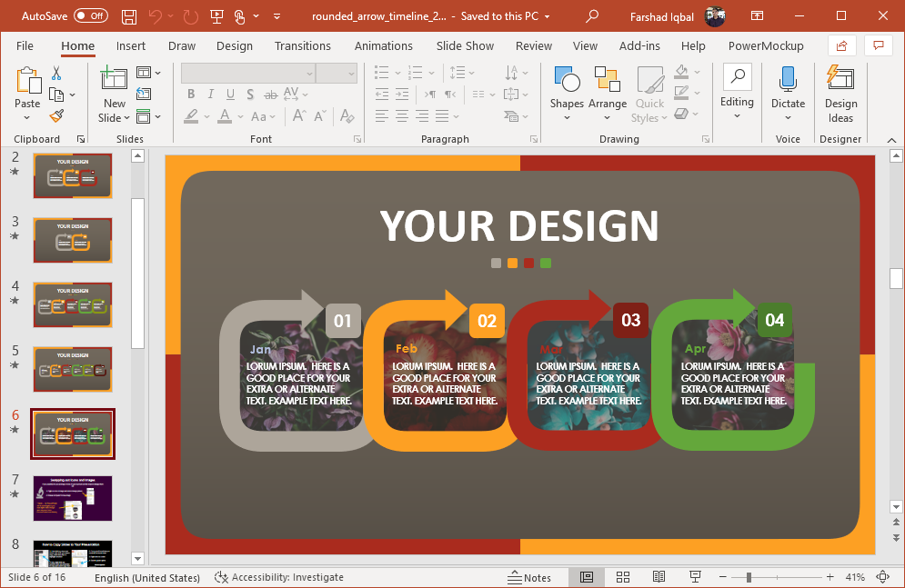Expand Customize Quick Access Toolbar arrow

point(277,16)
